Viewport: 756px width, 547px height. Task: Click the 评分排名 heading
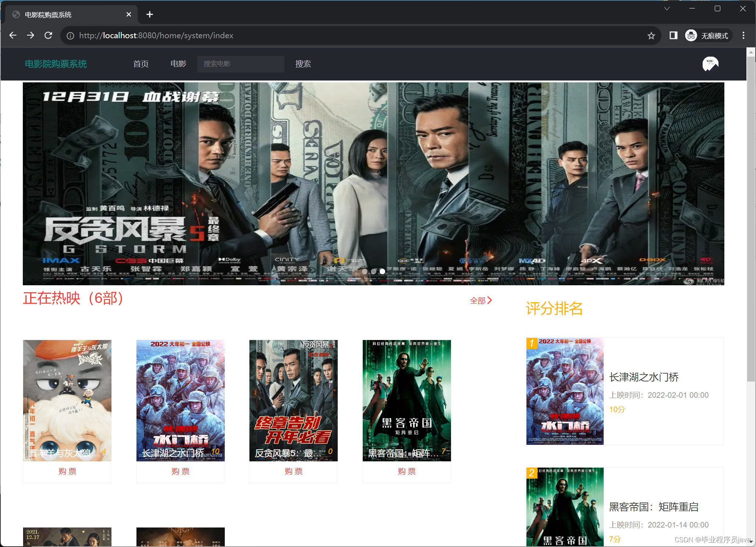(x=554, y=308)
